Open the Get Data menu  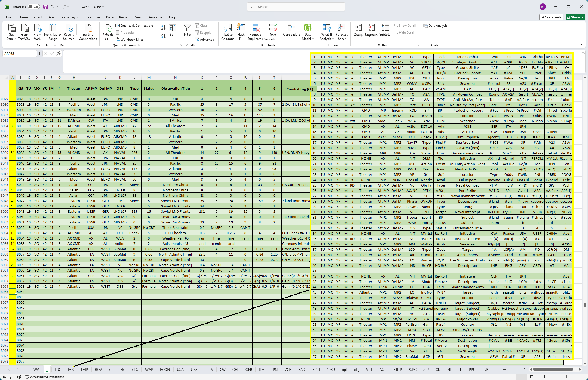click(x=11, y=32)
